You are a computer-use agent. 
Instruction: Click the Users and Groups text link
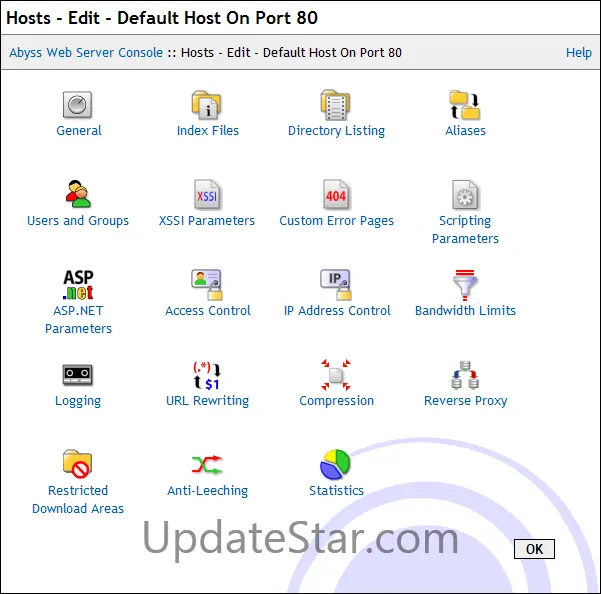click(78, 221)
